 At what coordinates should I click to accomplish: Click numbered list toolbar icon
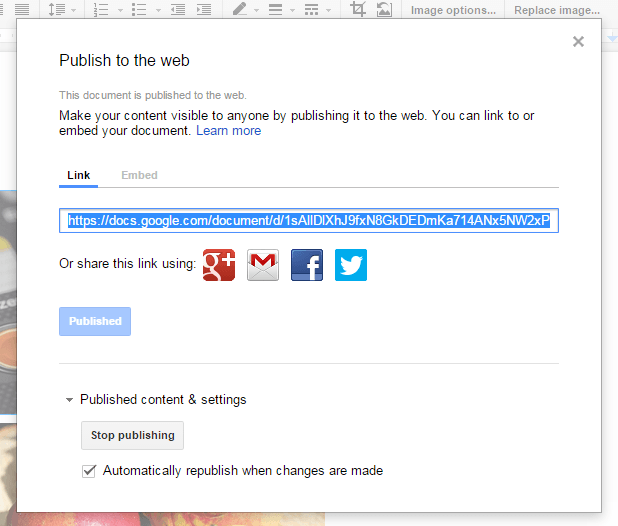[101, 9]
